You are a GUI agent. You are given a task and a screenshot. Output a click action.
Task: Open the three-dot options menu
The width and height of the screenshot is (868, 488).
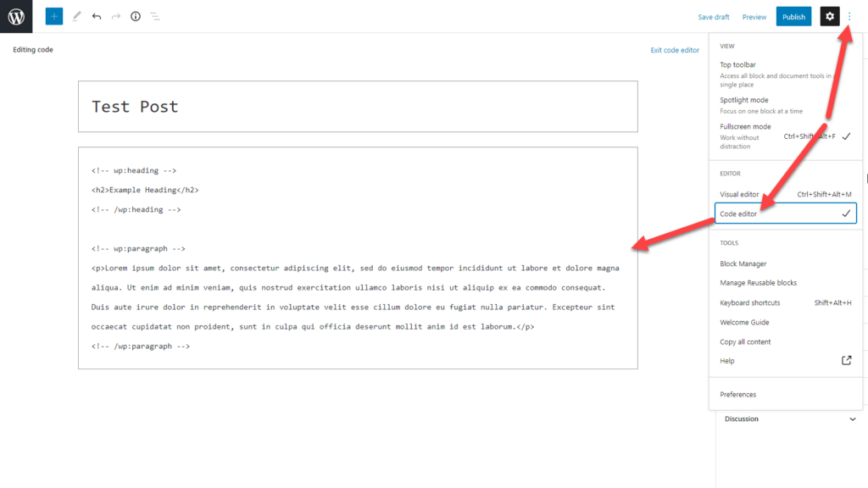pyautogui.click(x=849, y=16)
